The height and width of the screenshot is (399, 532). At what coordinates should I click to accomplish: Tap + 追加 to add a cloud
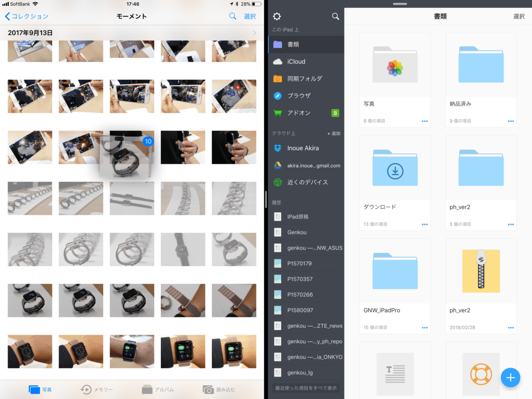pyautogui.click(x=334, y=133)
